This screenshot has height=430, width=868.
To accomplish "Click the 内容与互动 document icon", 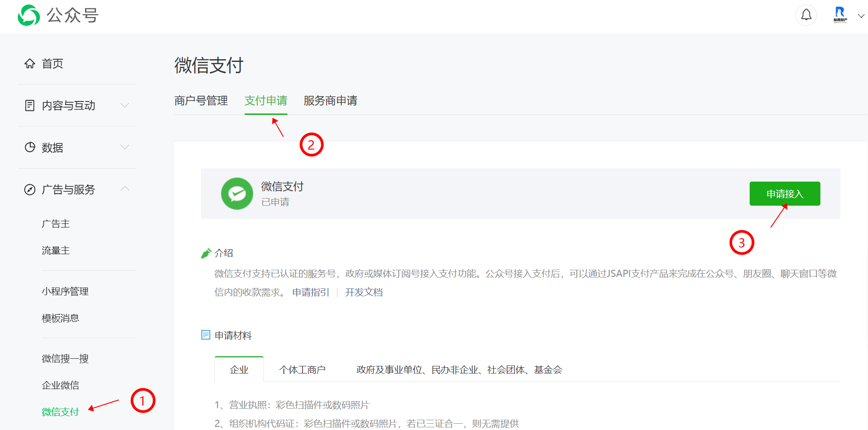I will point(30,105).
